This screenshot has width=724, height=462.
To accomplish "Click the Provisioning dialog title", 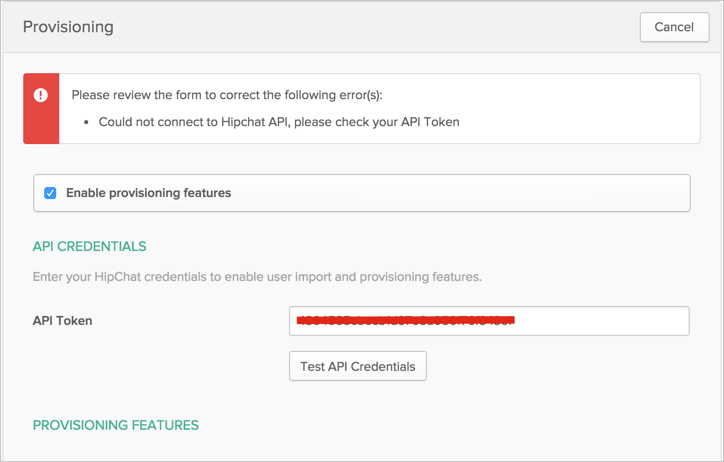I will tap(68, 27).
